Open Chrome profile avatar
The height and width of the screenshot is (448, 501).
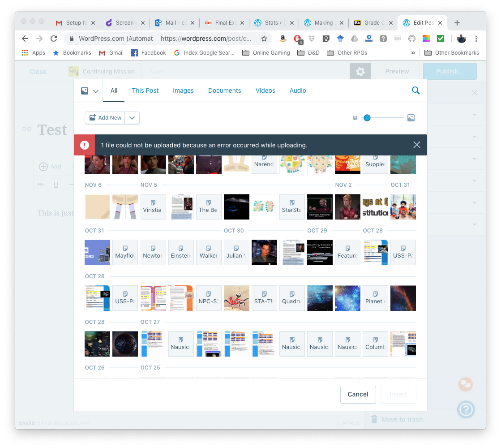click(x=462, y=39)
